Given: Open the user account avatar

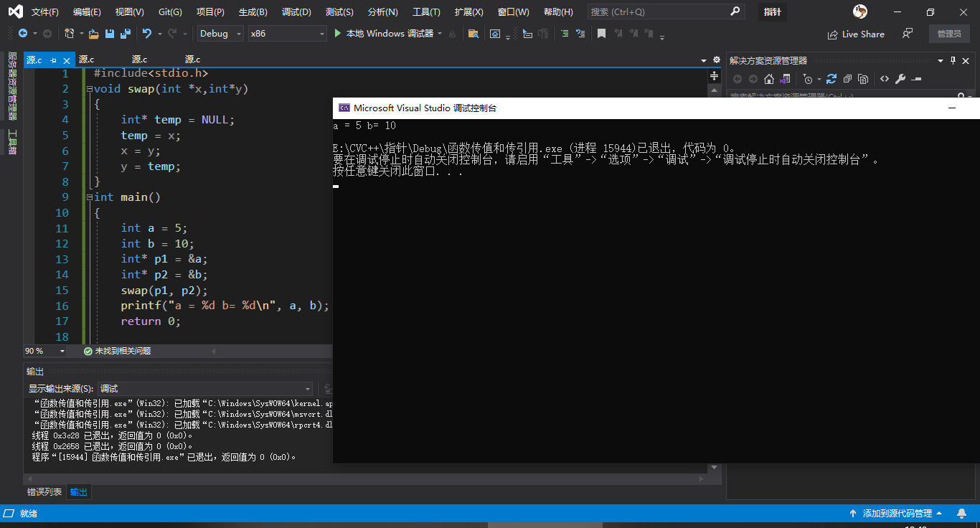Looking at the screenshot, I should (x=860, y=11).
